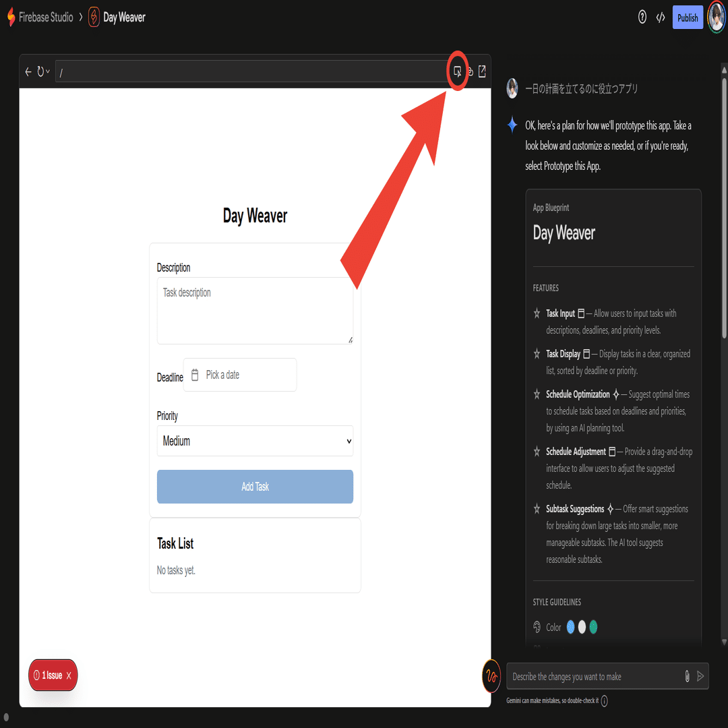Viewport: 728px width, 728px height.
Task: Click the Task Display star icon
Action: coord(537,354)
